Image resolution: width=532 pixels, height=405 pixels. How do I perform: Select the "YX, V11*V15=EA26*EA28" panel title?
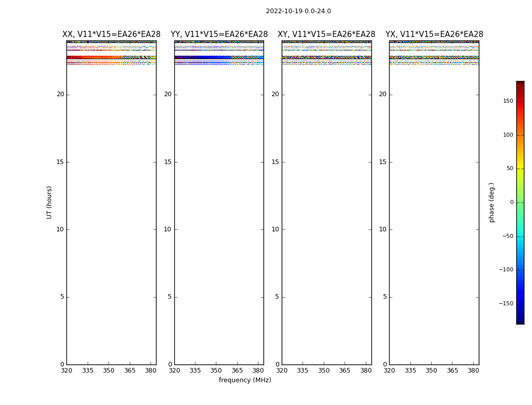coord(434,34)
